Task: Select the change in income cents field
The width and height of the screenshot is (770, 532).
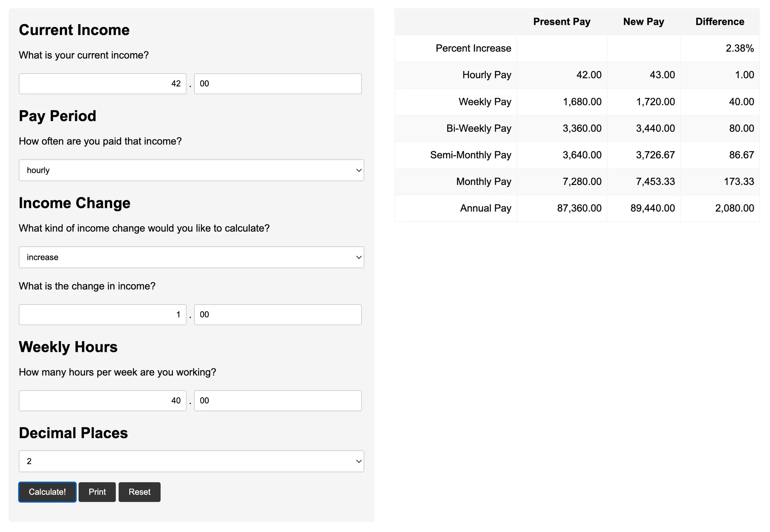Action: [278, 315]
